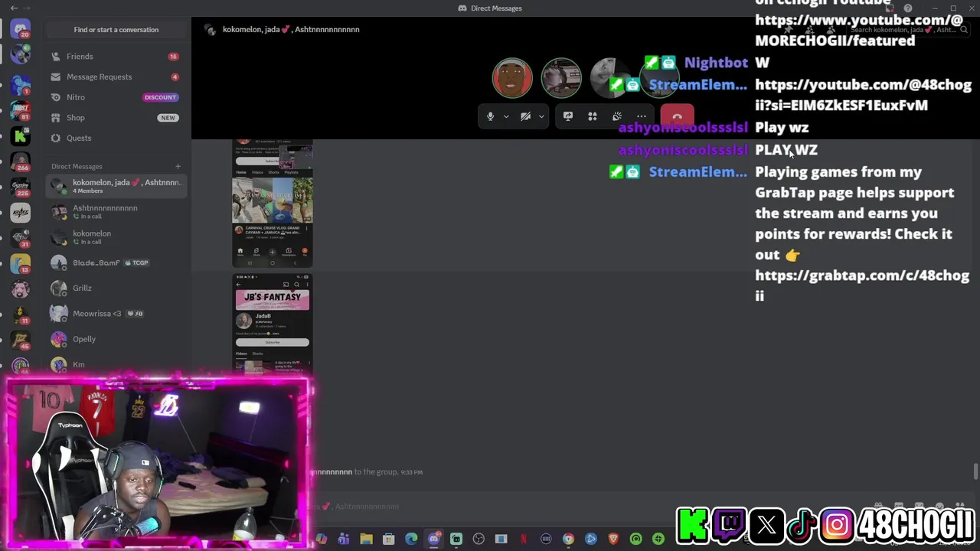Open the Nitro page
Screen dimensions: 980x551
116,97
